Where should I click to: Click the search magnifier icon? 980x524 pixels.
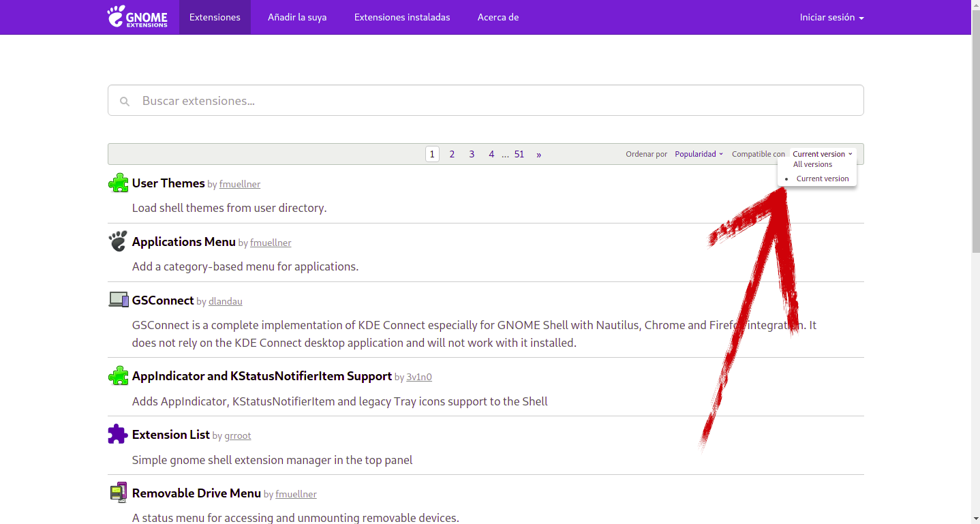click(125, 102)
